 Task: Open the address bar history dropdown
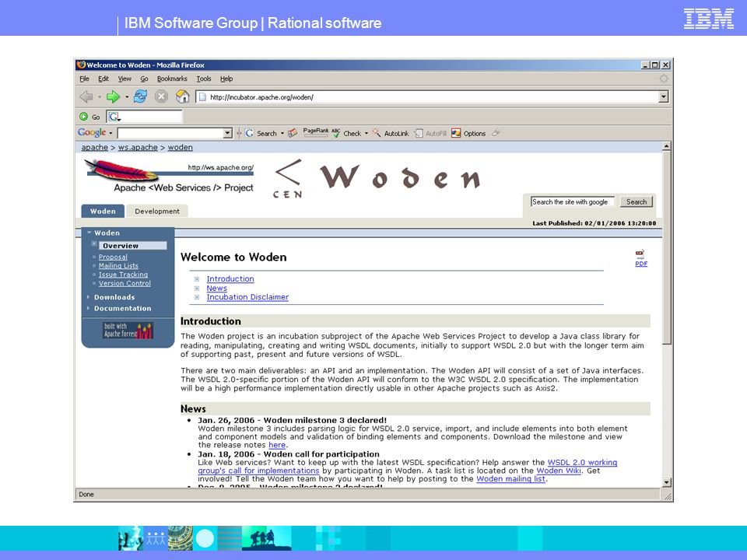(663, 97)
